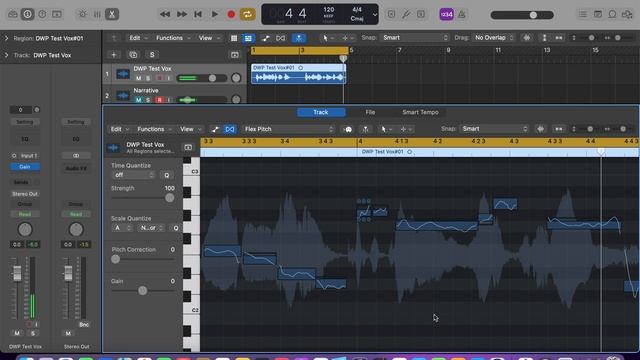Open the Flex Pitch mode dropdown
The height and width of the screenshot is (360, 640).
(x=288, y=129)
